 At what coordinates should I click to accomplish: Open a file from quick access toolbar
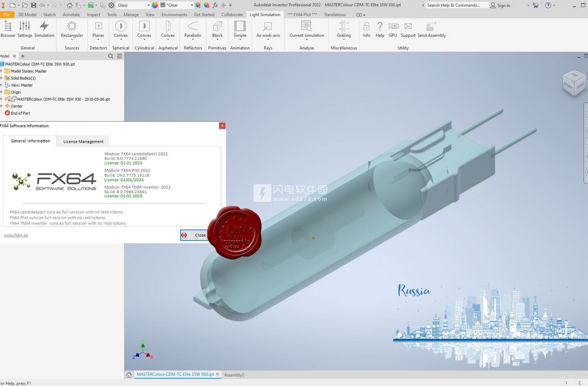(x=25, y=5)
